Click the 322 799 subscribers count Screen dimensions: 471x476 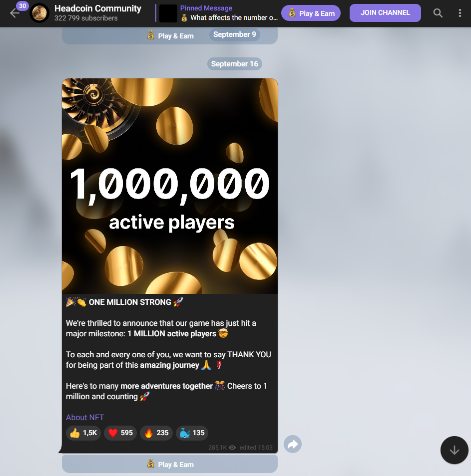tap(86, 18)
